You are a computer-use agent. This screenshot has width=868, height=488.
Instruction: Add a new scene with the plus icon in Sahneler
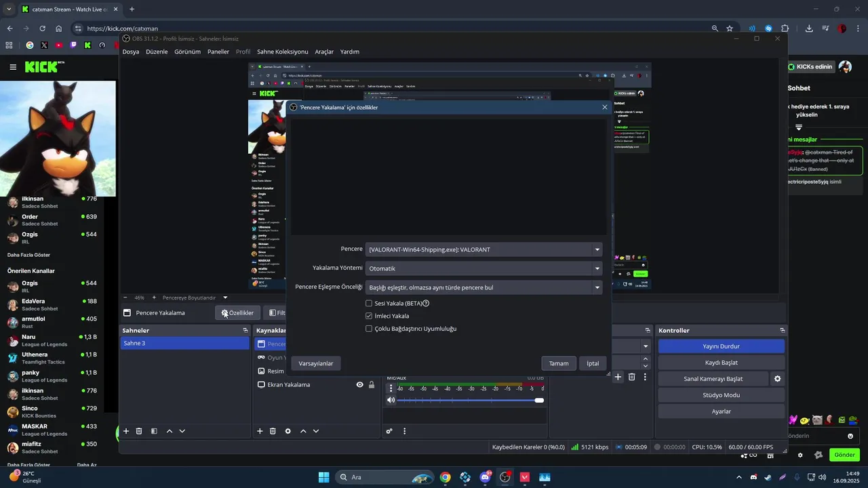pos(126,431)
